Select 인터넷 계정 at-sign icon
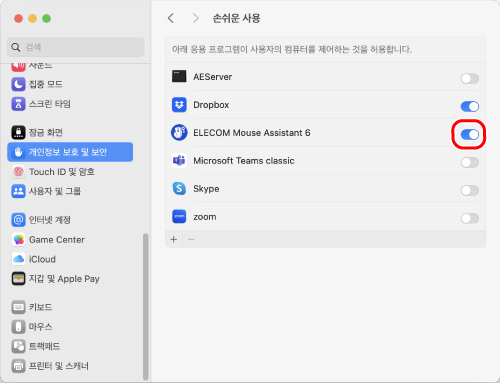The height and width of the screenshot is (383, 500). 18,220
